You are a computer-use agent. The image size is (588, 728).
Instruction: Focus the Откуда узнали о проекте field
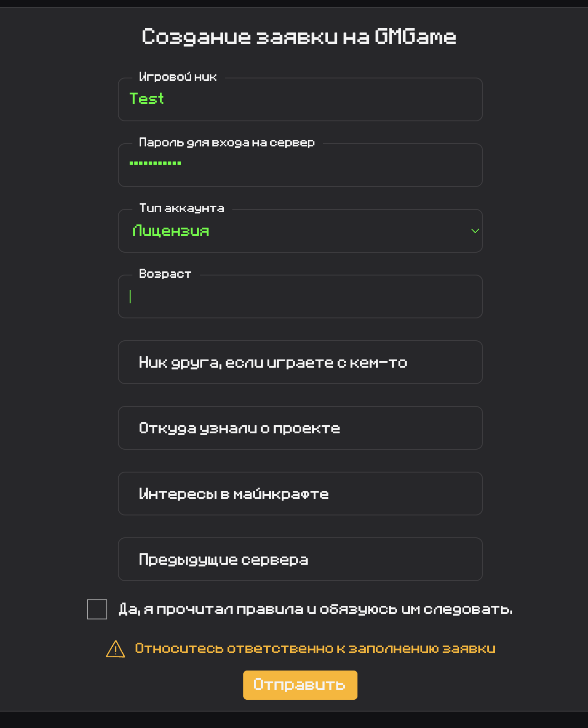click(x=300, y=428)
